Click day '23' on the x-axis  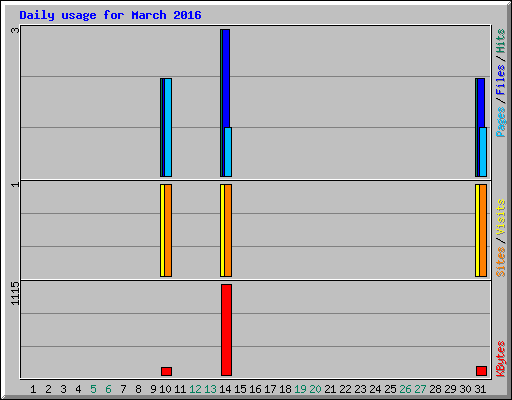(x=360, y=389)
